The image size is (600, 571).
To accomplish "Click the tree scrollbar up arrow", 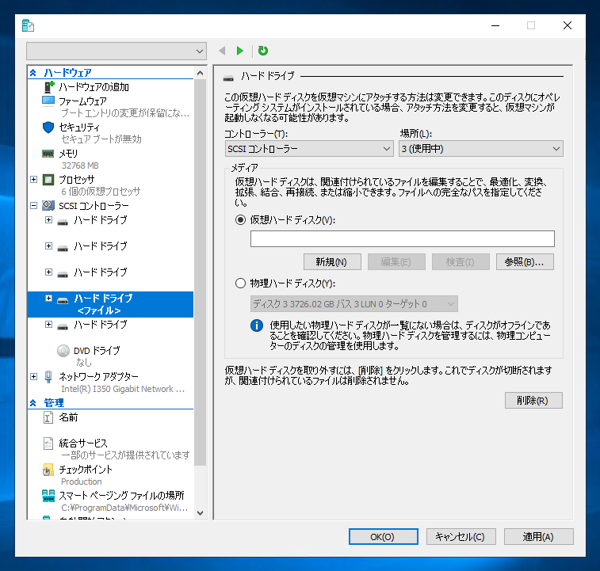I will tap(200, 73).
